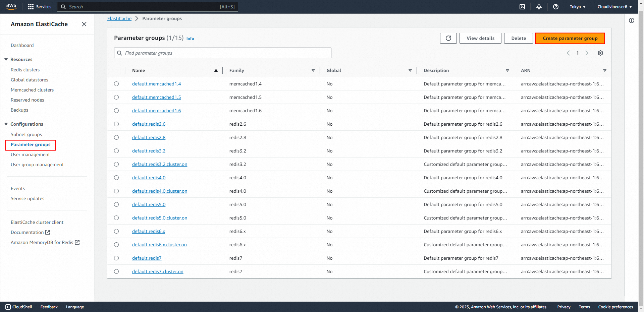Viewport: 644px width, 312px height.
Task: Collapse the Configurations section
Action: [x=6, y=124]
